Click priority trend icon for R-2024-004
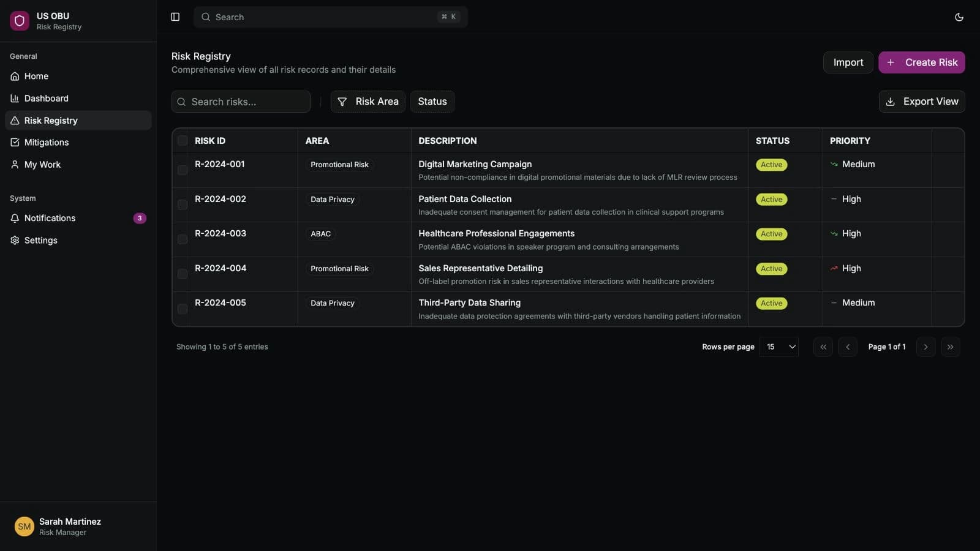 click(834, 268)
